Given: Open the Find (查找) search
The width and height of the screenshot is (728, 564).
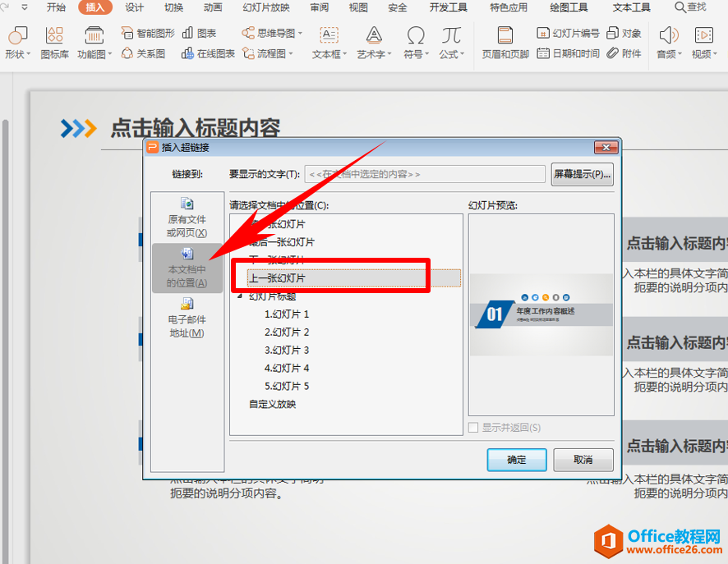Looking at the screenshot, I should (690, 7).
